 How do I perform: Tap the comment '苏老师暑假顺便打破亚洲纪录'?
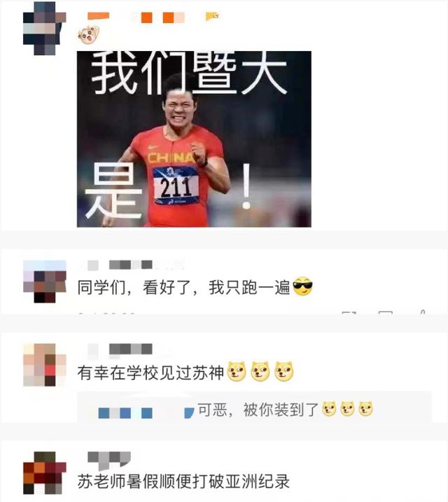[x=183, y=482]
